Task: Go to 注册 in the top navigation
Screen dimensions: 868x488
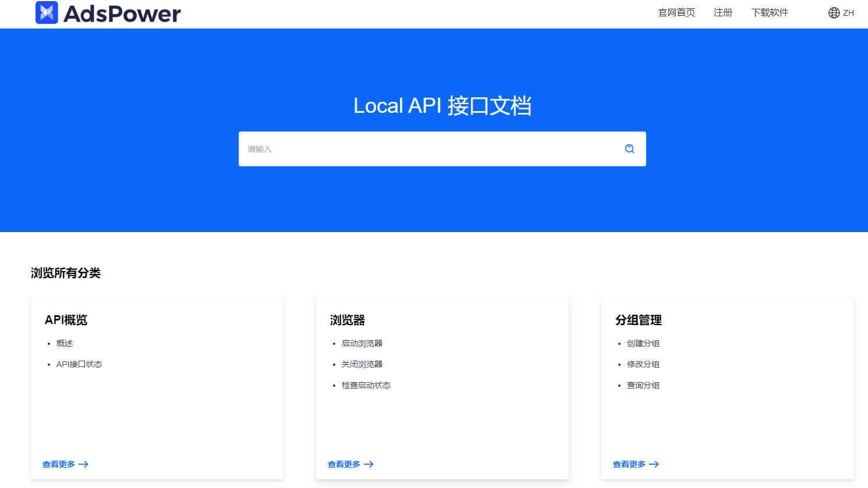Action: 723,12
